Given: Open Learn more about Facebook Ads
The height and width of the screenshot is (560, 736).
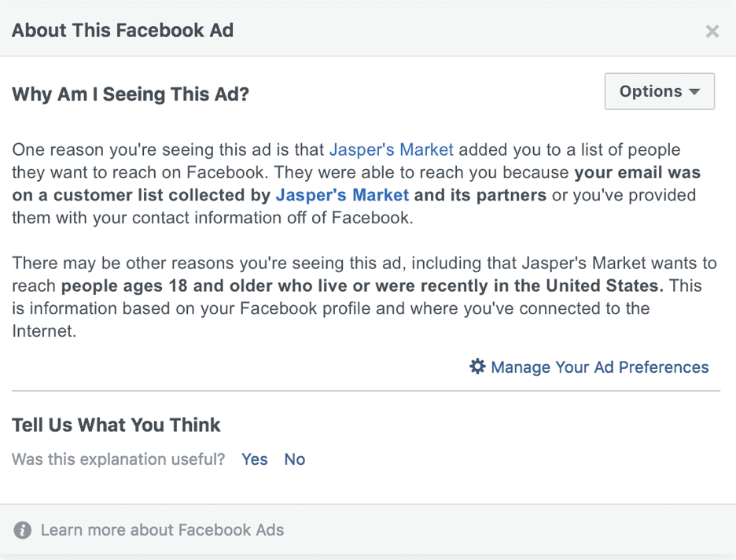Looking at the screenshot, I should (x=163, y=529).
